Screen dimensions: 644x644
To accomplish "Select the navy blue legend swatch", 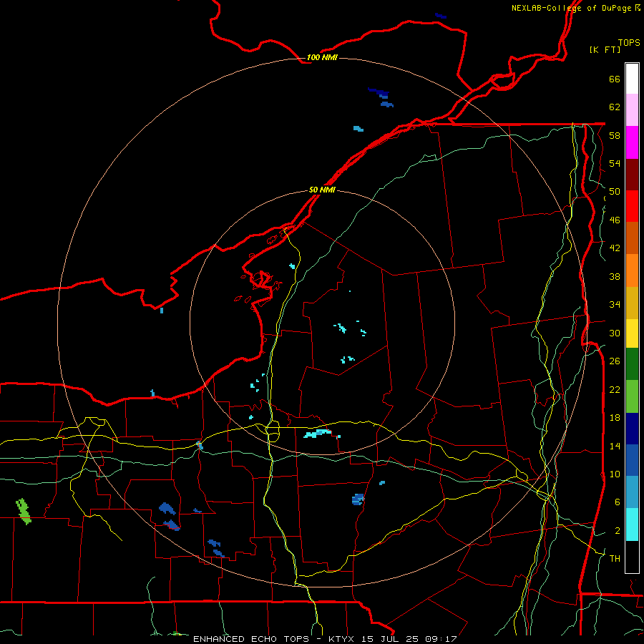I will (x=632, y=429).
